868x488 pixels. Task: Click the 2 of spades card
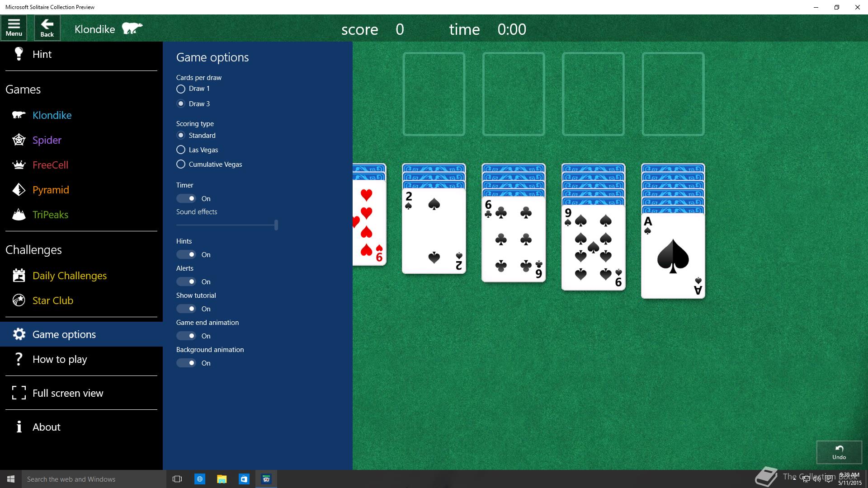tap(434, 231)
